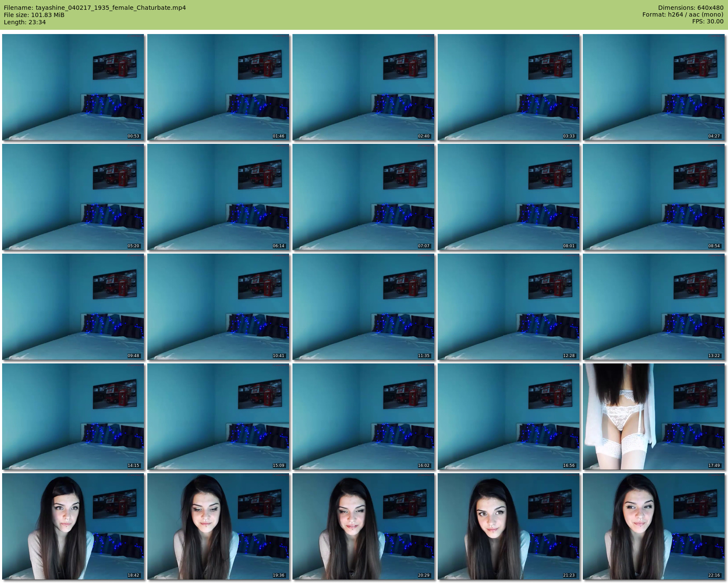Click the thumbnail timestamped 00:53
The image size is (728, 583).
tap(73, 87)
